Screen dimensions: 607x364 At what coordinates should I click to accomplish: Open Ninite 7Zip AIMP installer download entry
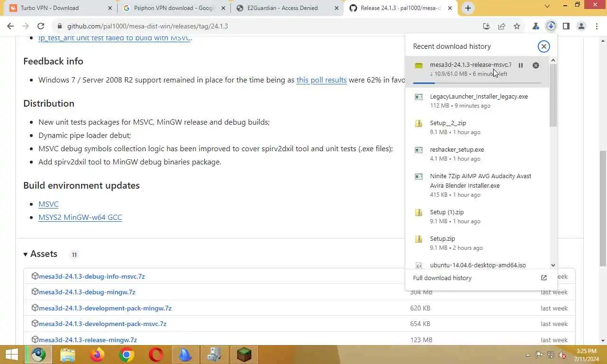click(x=477, y=185)
